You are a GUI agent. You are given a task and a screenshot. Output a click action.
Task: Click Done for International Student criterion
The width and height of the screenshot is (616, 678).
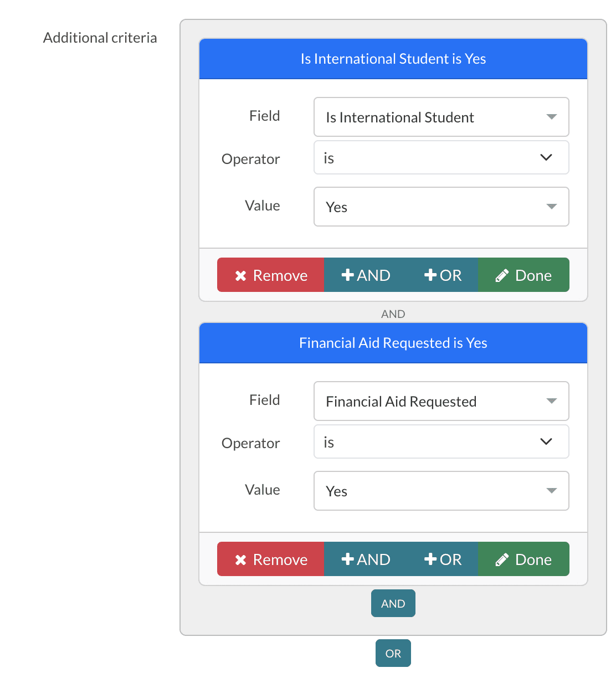click(x=523, y=275)
